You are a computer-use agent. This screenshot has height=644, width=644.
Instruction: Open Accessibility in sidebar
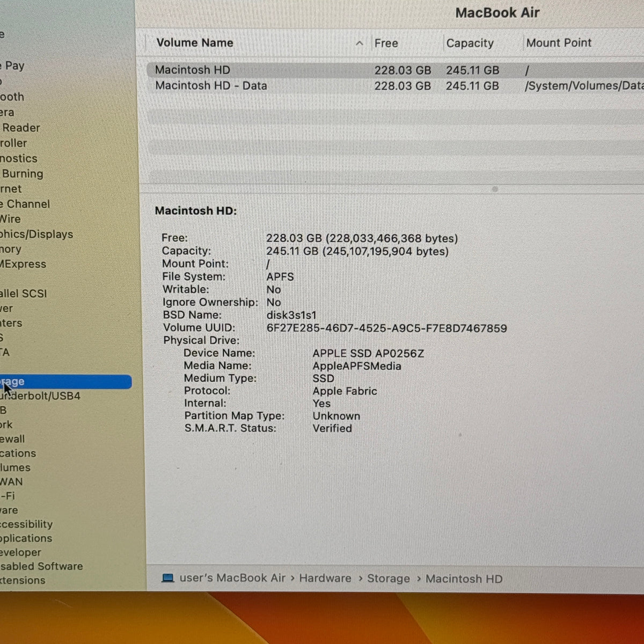[x=26, y=524]
